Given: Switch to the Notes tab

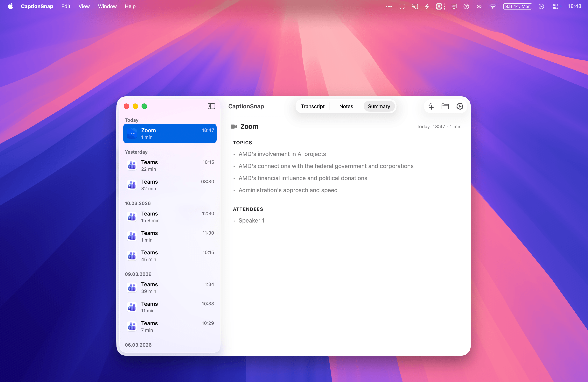Looking at the screenshot, I should [x=346, y=107].
